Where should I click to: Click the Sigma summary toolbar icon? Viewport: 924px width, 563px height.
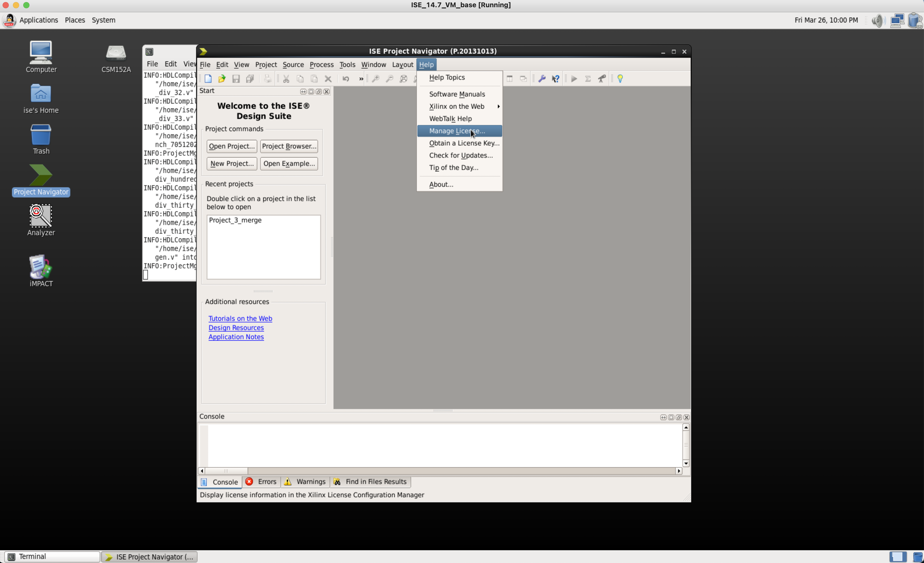click(588, 79)
